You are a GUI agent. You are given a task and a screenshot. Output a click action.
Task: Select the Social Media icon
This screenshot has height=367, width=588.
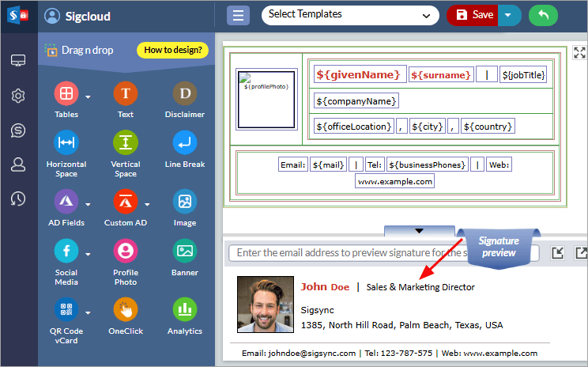point(66,251)
